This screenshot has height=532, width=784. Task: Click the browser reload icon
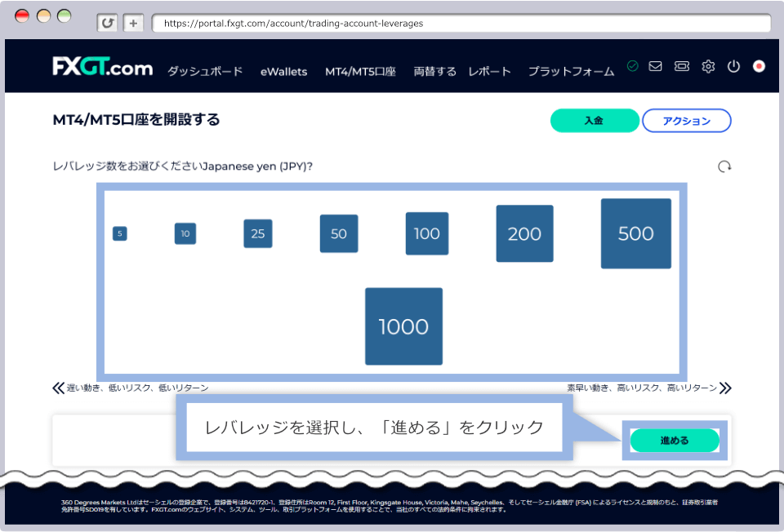click(x=107, y=23)
